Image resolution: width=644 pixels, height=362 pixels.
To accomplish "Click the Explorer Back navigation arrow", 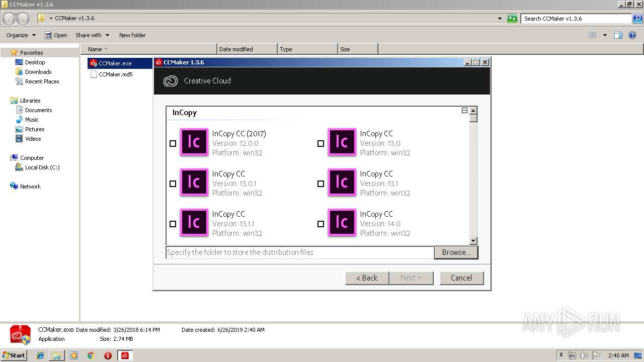I will point(9,19).
